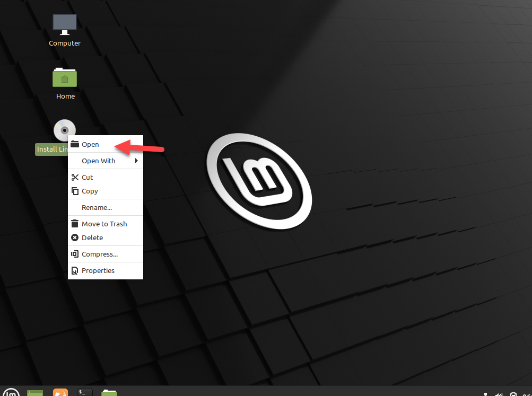Click the Install Linux Mint disc icon
The width and height of the screenshot is (532, 396).
[64, 130]
